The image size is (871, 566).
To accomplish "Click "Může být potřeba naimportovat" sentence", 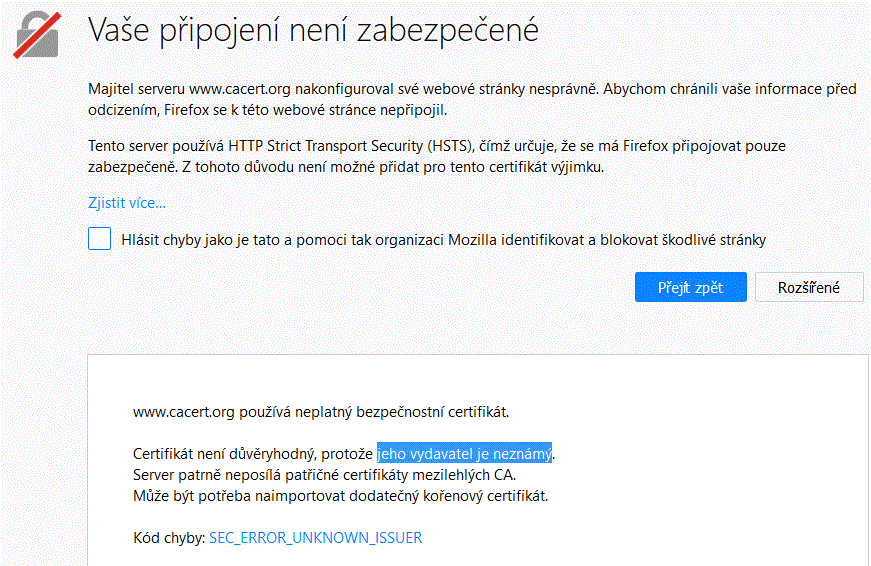I will (x=340, y=496).
